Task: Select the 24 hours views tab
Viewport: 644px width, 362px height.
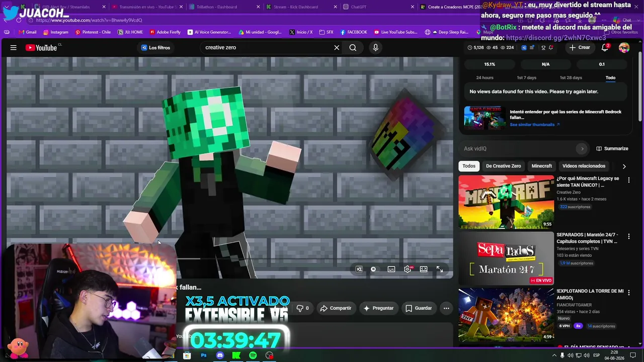Action: (485, 78)
